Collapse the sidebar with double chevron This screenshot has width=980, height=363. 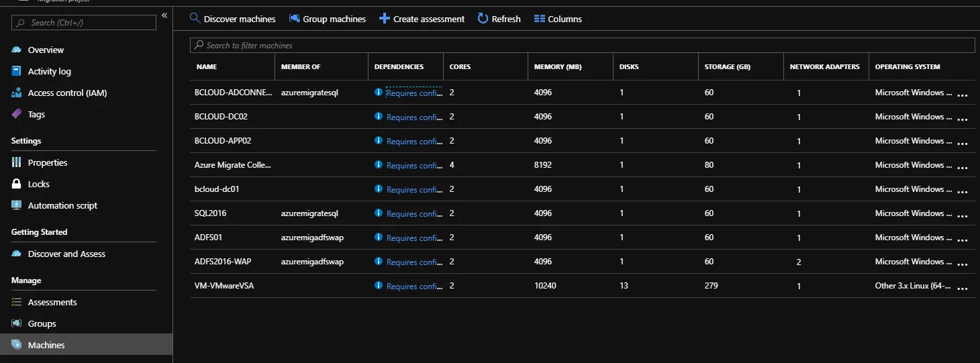(164, 15)
